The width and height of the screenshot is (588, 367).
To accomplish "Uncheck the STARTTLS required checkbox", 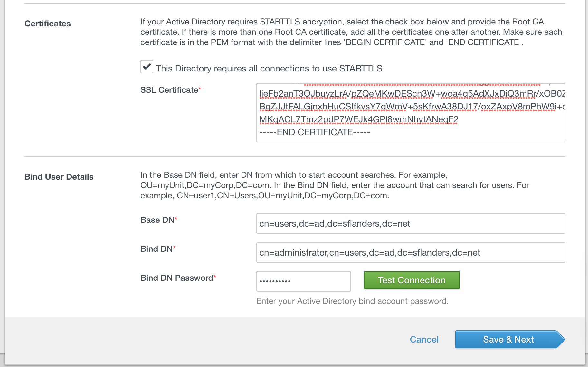I will point(147,67).
